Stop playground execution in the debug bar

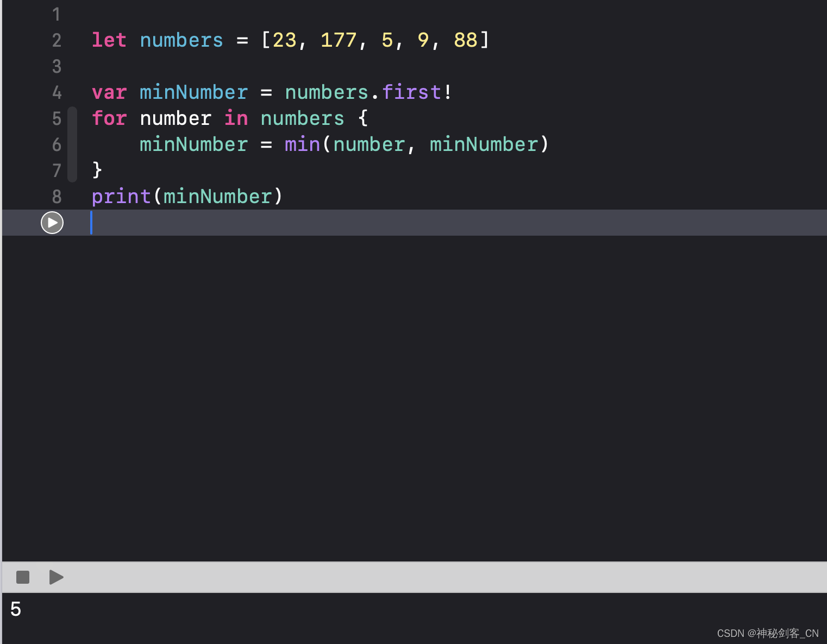click(x=23, y=577)
